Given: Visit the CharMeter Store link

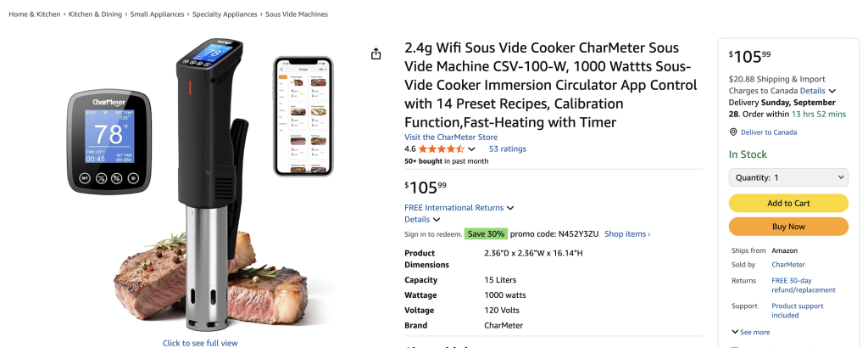Looking at the screenshot, I should click(451, 137).
